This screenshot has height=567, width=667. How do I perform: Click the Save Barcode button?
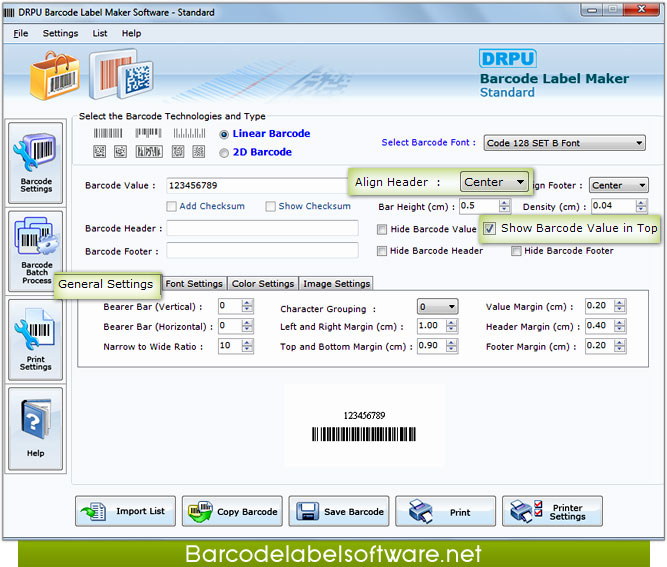[339, 511]
